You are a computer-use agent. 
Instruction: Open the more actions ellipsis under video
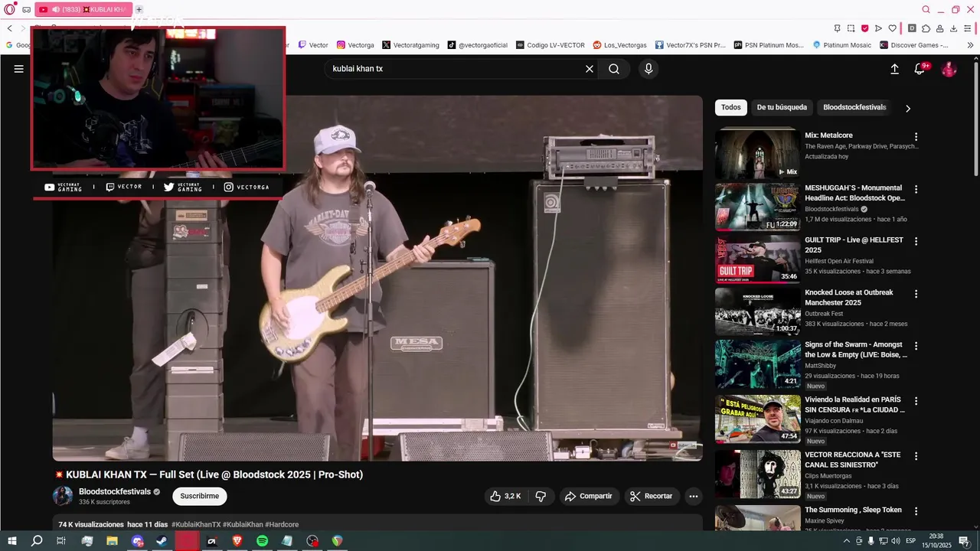click(x=693, y=496)
